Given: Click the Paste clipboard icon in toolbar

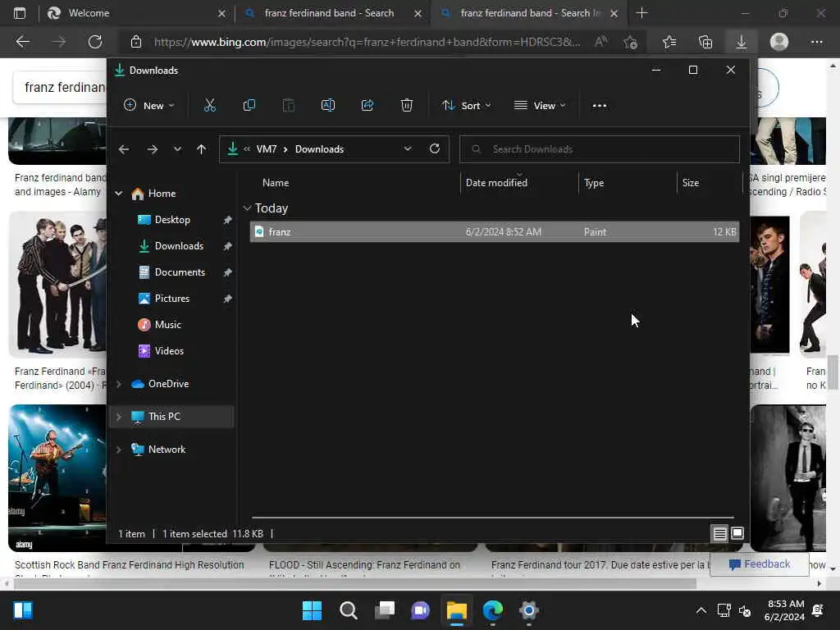Looking at the screenshot, I should pos(289,106).
